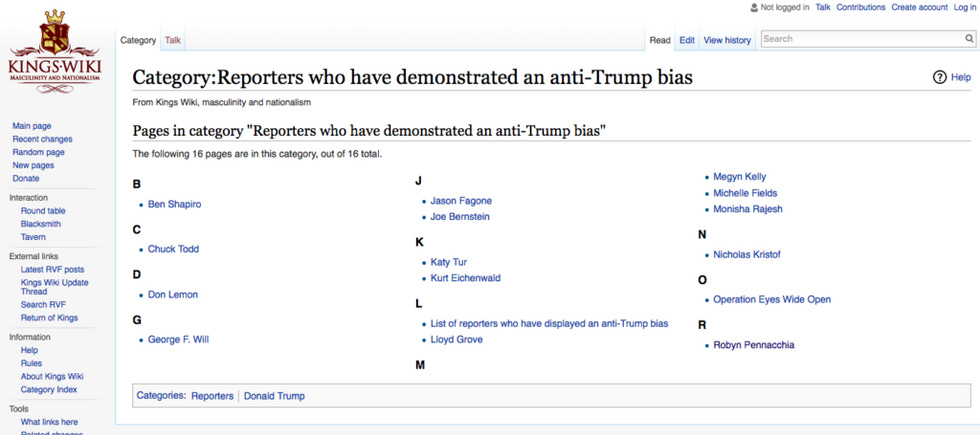Click the search magnifier icon
This screenshot has width=980, height=435.
[968, 39]
